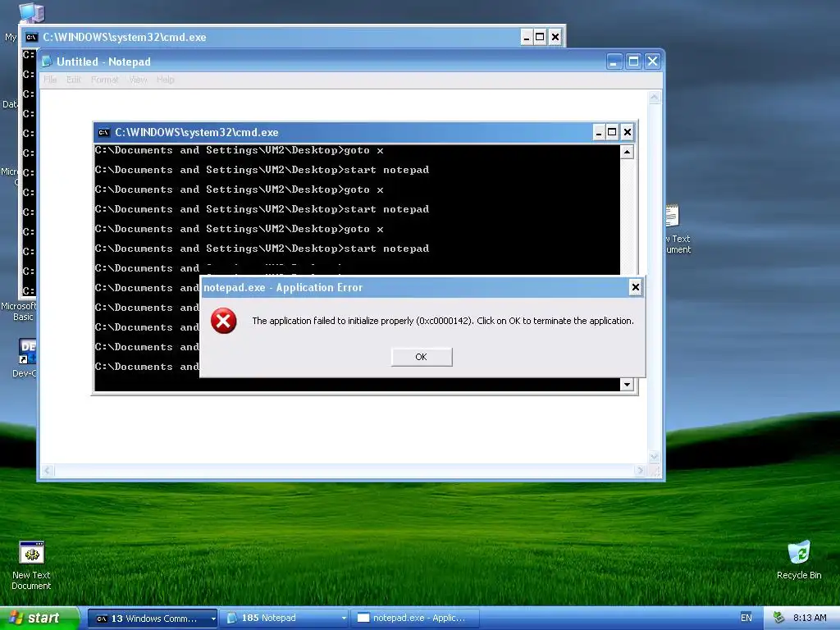The width and height of the screenshot is (840, 630).
Task: Open the Edit menu in Notepad
Action: pyautogui.click(x=73, y=80)
